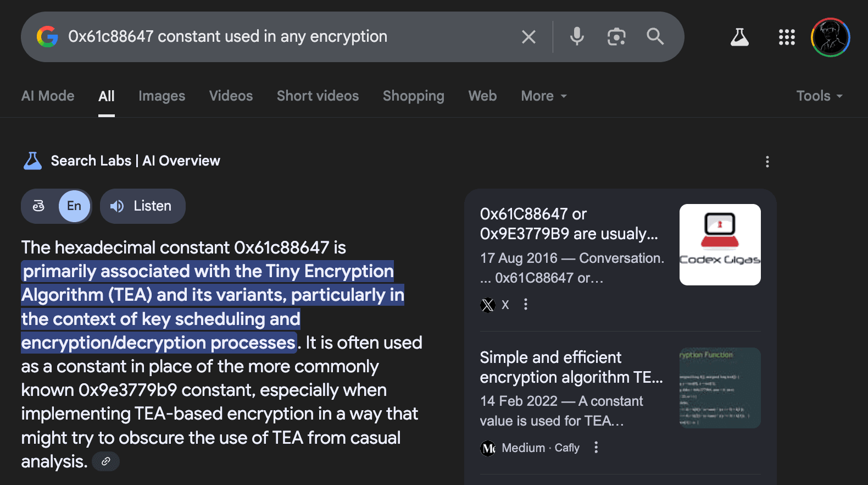Open Short videos tab
The image size is (868, 485).
point(318,96)
